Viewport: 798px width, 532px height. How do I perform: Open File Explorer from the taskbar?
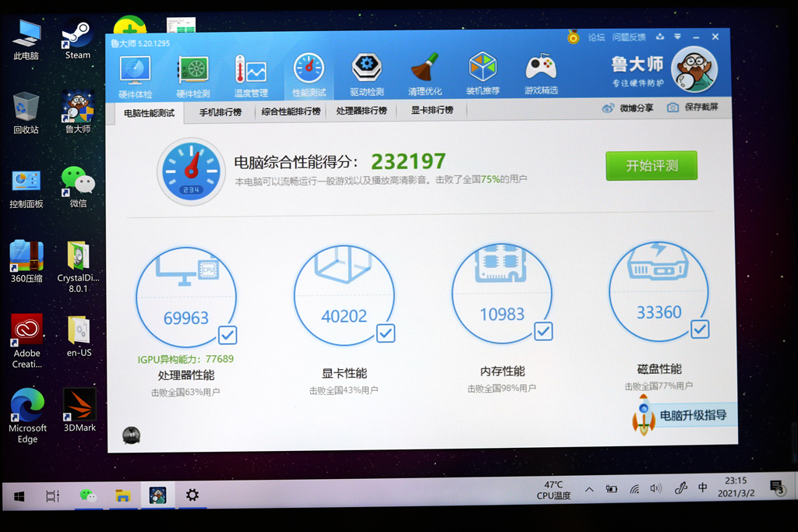coord(122,495)
